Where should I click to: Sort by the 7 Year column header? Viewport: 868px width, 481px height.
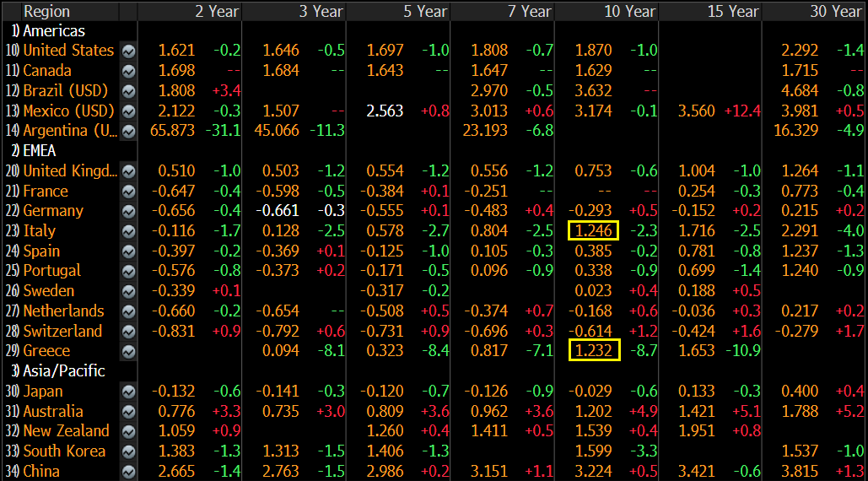pyautogui.click(x=530, y=12)
